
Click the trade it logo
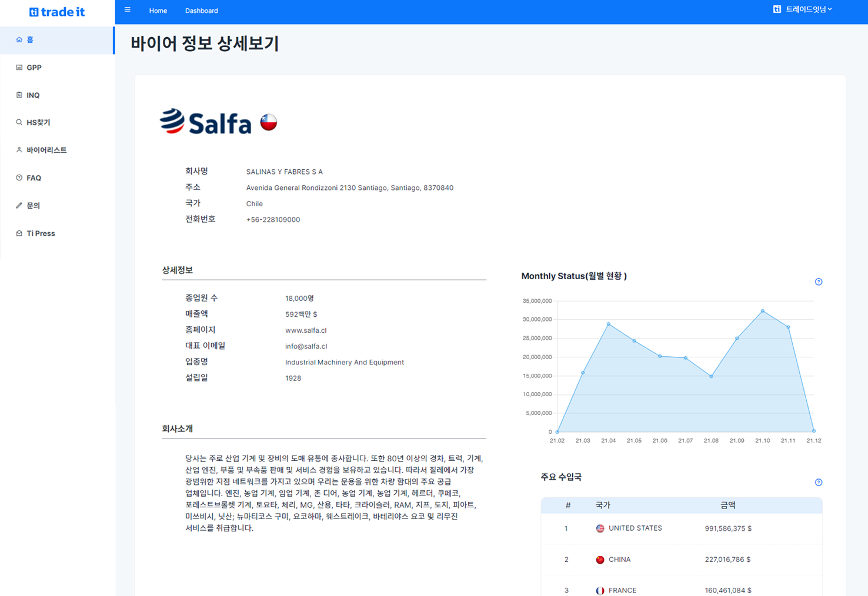(x=57, y=12)
